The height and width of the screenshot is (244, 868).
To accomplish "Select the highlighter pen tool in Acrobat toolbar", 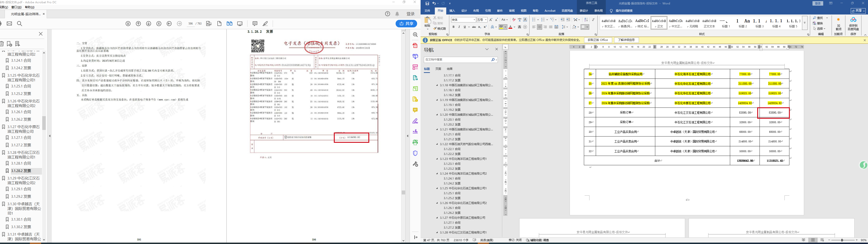I will click(265, 24).
